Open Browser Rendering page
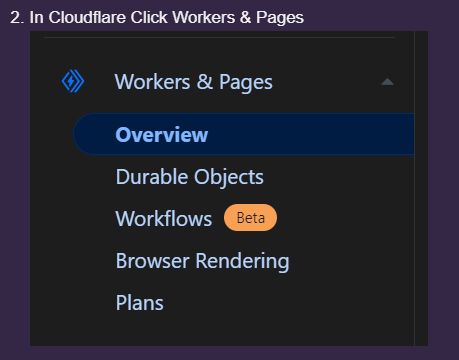 (x=202, y=261)
